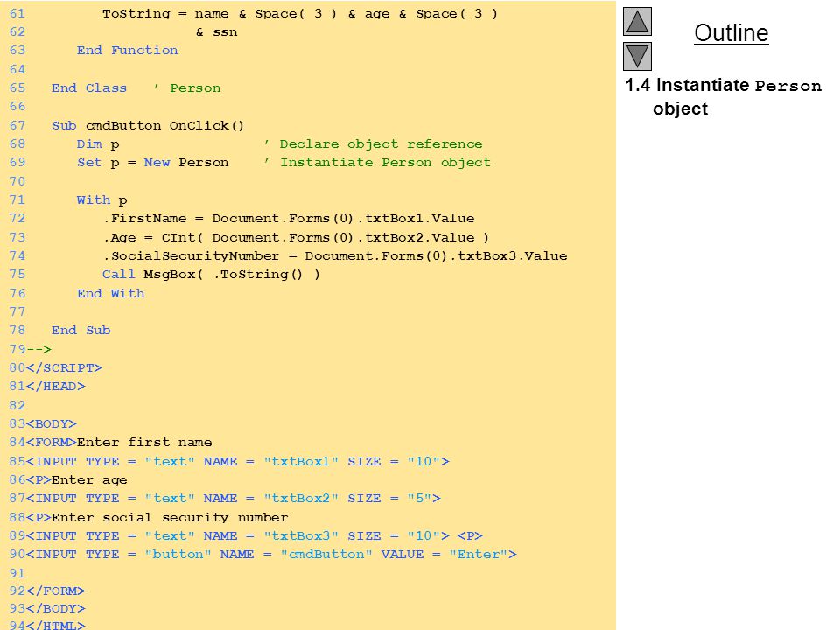The height and width of the screenshot is (630, 840).
Task: Click the up arrow navigation button
Action: (x=637, y=21)
